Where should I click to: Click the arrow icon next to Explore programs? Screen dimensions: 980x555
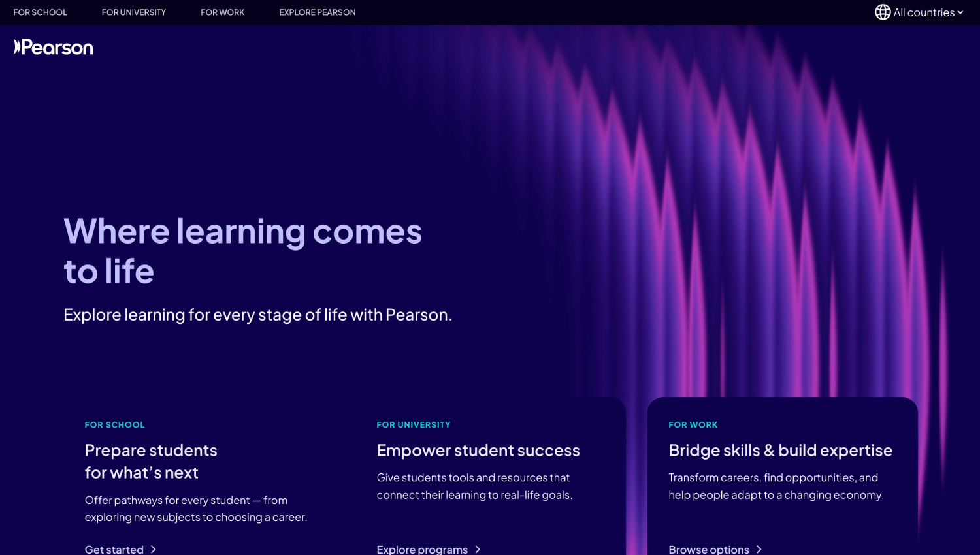pyautogui.click(x=478, y=550)
